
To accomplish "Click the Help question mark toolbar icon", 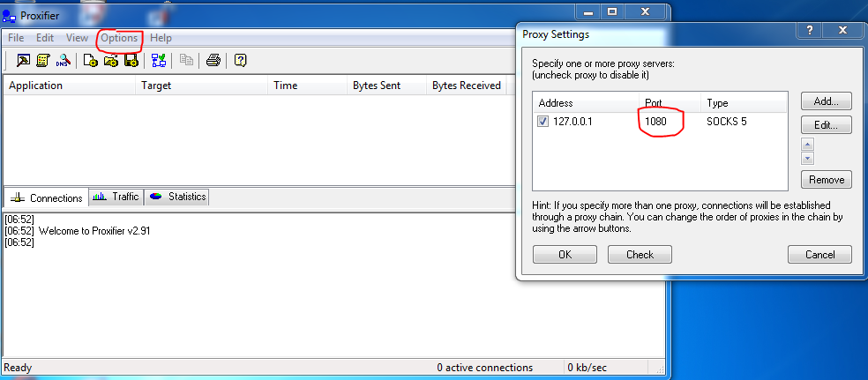I will (x=240, y=60).
